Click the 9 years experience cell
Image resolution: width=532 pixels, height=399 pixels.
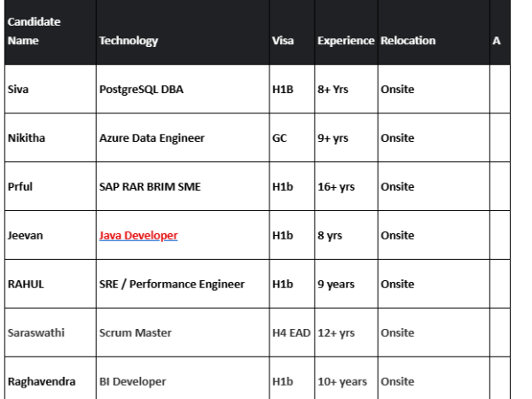click(x=346, y=284)
